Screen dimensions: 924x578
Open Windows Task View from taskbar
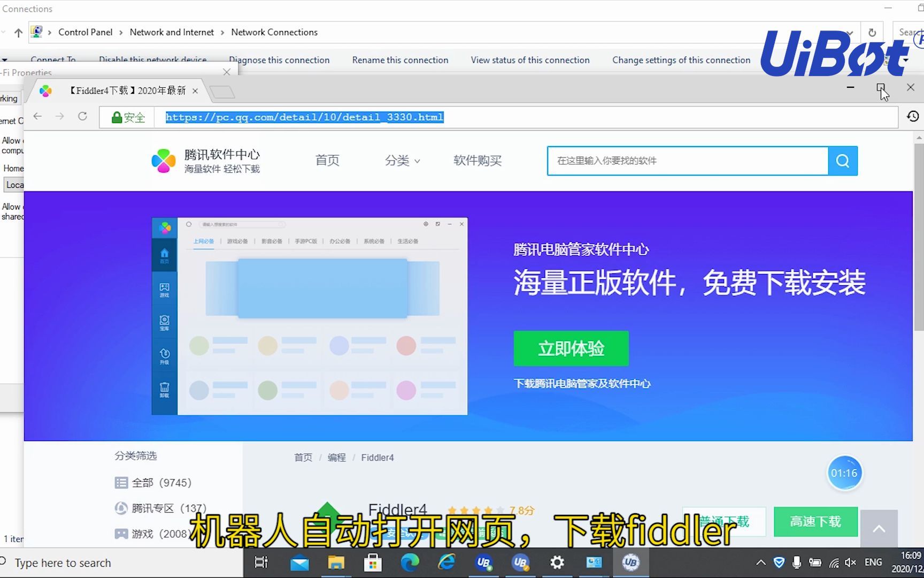click(x=261, y=562)
